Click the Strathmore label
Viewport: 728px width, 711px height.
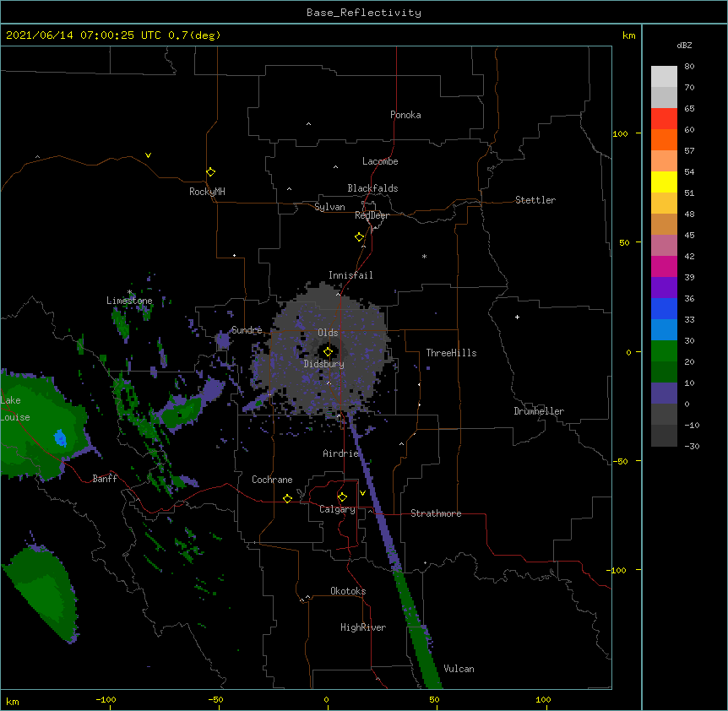click(x=436, y=513)
